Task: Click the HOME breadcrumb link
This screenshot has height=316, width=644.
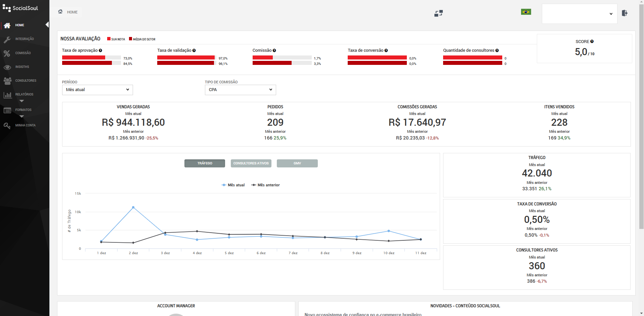Action: pyautogui.click(x=72, y=12)
